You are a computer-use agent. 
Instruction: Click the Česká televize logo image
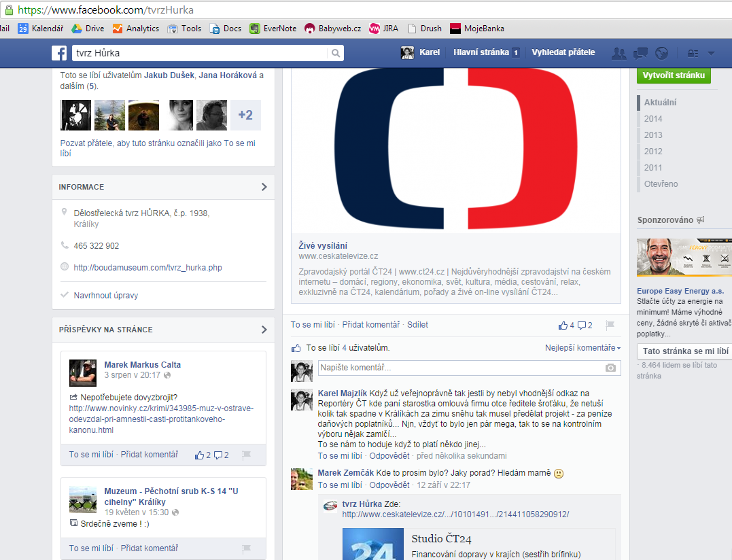coord(456,150)
